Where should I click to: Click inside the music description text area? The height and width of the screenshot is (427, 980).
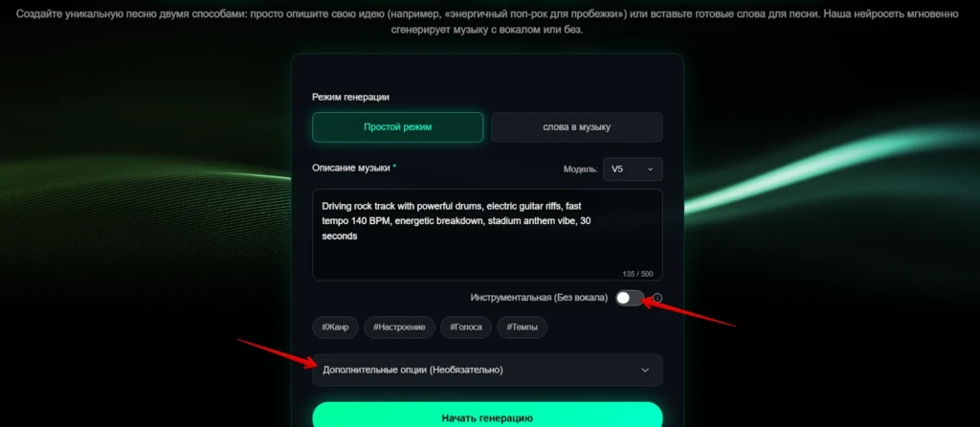(487, 235)
